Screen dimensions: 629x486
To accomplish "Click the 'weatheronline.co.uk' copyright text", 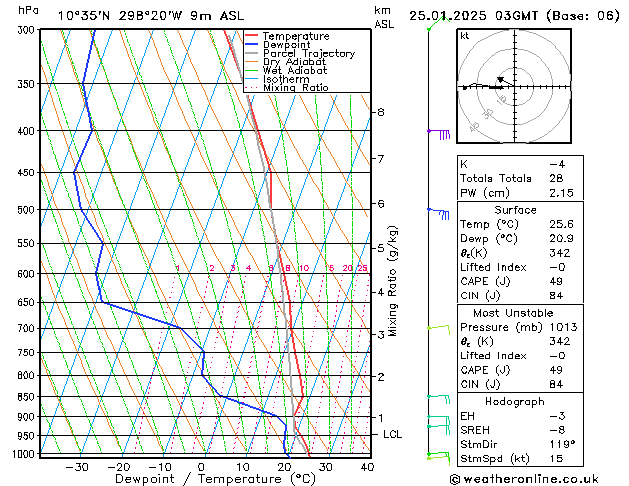I will tap(524, 479).
